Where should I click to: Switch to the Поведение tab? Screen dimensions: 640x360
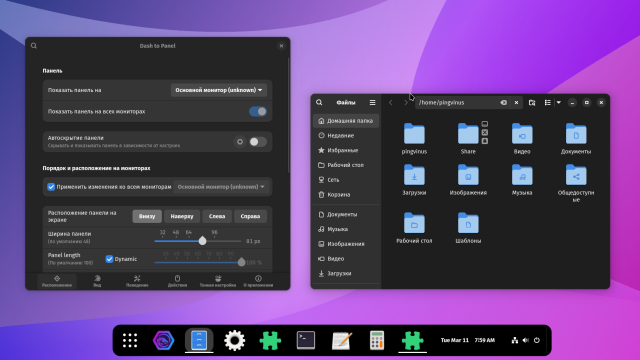pyautogui.click(x=137, y=281)
